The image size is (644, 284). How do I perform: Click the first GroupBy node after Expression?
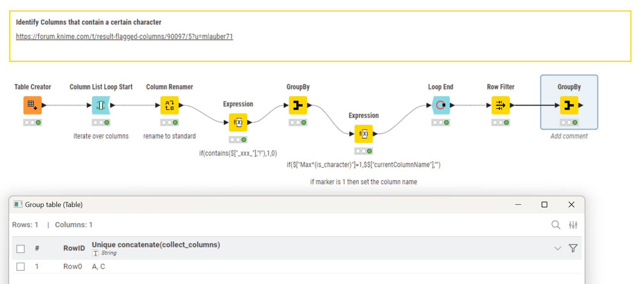298,105
